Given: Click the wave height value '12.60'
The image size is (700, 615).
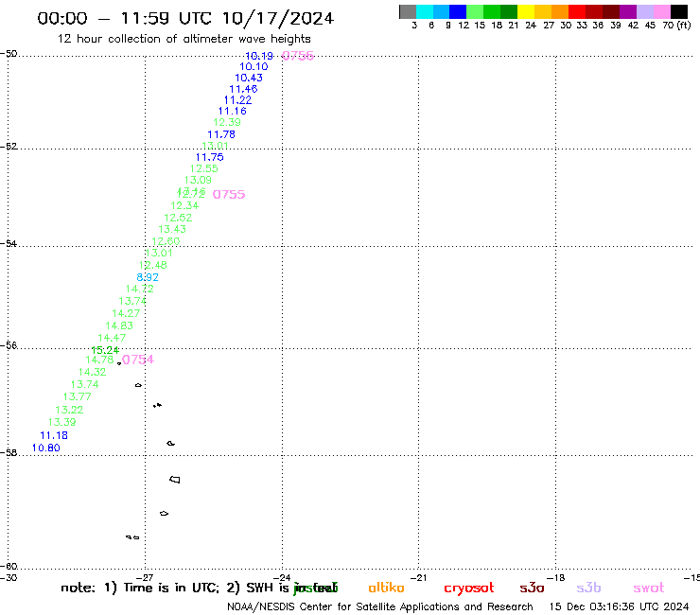Looking at the screenshot, I should click(166, 241).
